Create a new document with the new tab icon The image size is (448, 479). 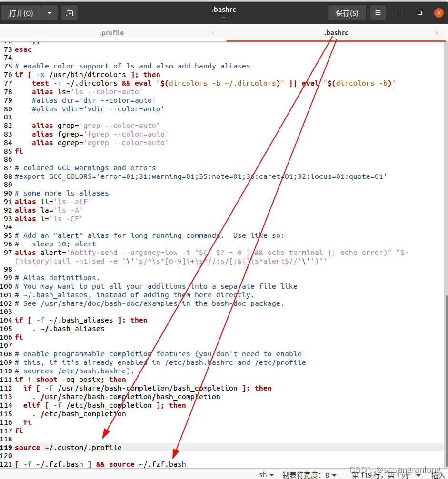70,13
